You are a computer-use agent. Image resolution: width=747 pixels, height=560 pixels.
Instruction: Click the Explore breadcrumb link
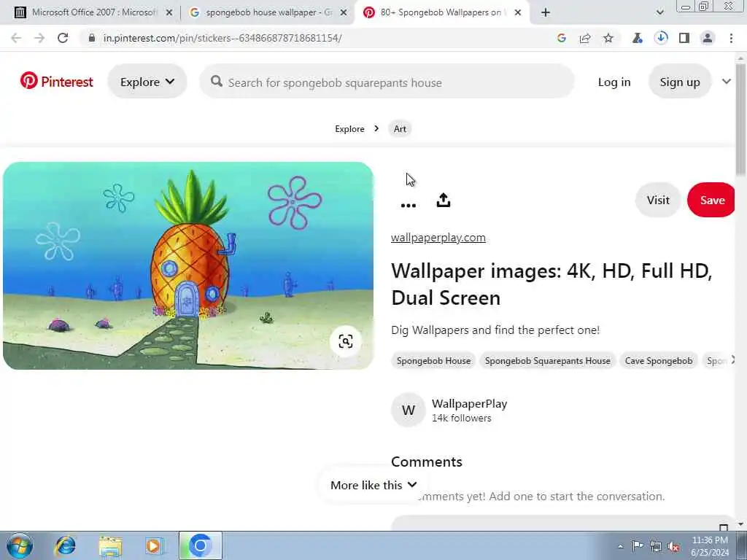click(x=349, y=129)
